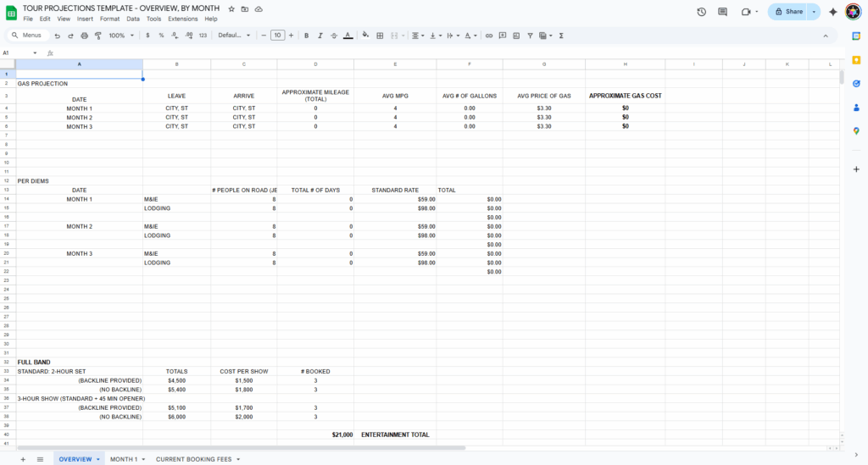Select the Paint format tool

click(97, 36)
